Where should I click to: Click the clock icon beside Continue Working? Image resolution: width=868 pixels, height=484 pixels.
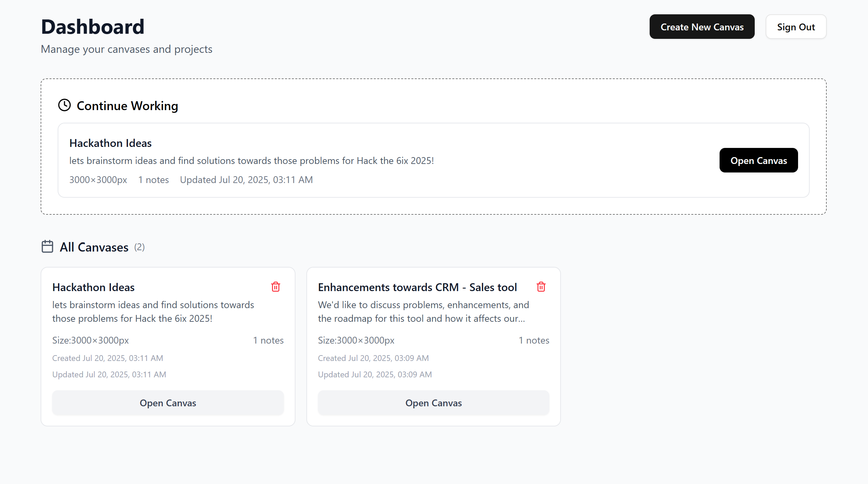pos(64,105)
